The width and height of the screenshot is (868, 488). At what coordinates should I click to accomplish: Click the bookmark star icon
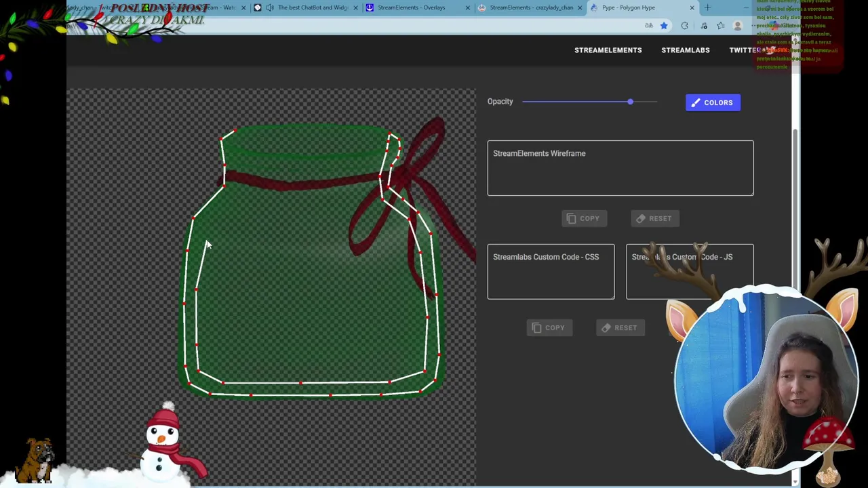tap(664, 26)
